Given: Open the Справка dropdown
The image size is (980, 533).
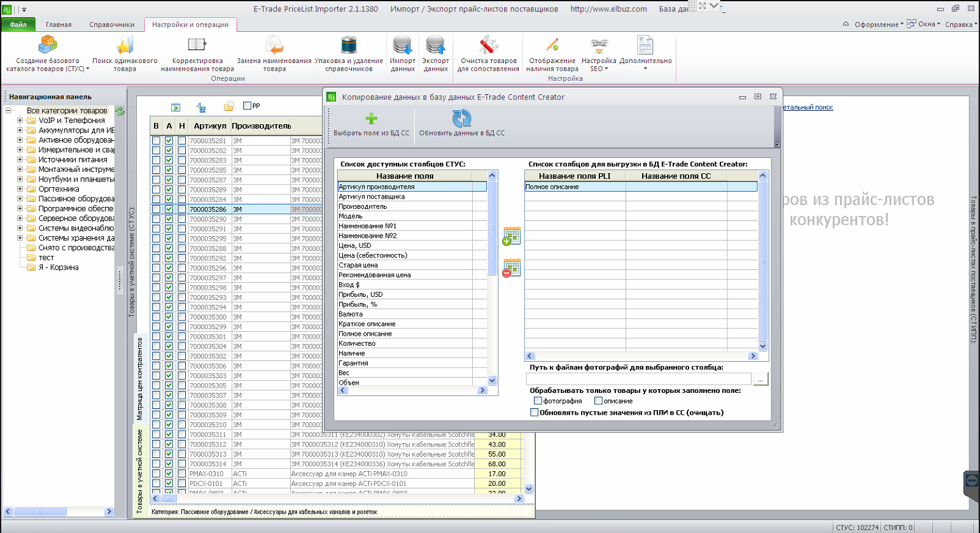Looking at the screenshot, I should [960, 24].
